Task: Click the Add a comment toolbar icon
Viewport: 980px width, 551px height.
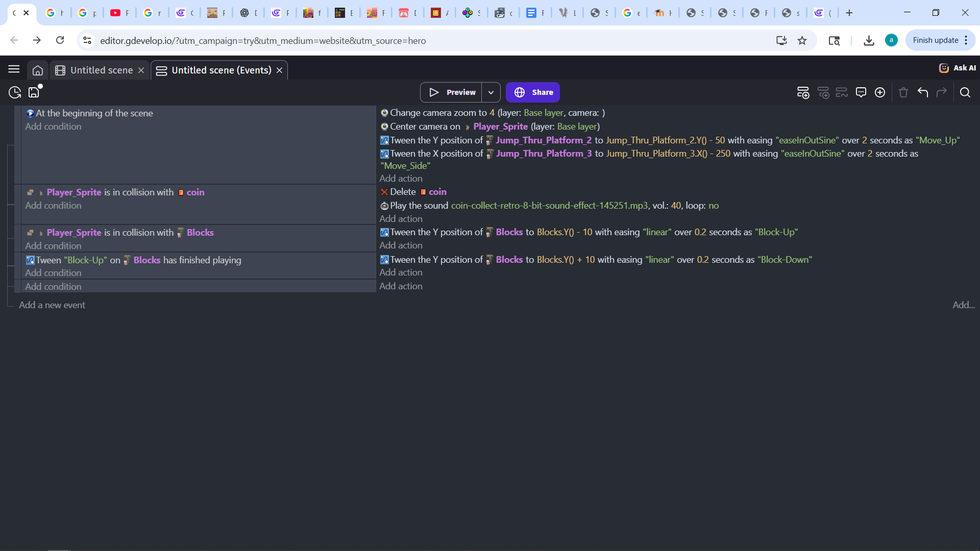Action: (861, 92)
